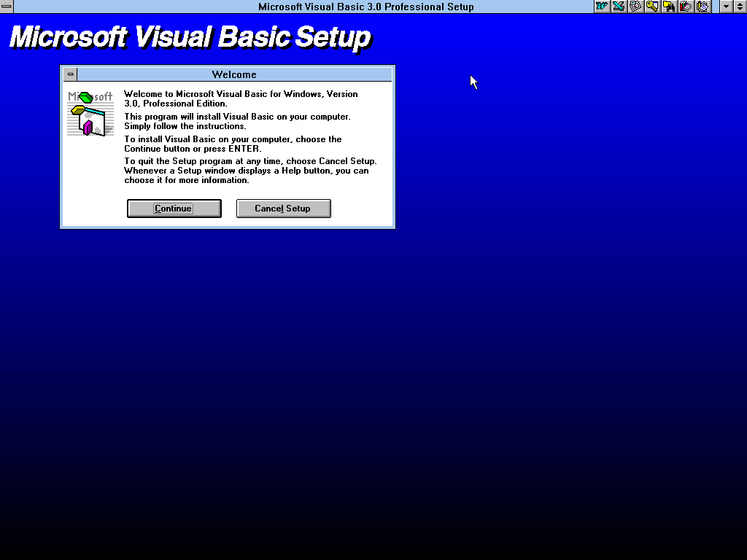The width and height of the screenshot is (747, 560).
Task: Click the text 'Simply follow the instructions.'
Action: 185,126
